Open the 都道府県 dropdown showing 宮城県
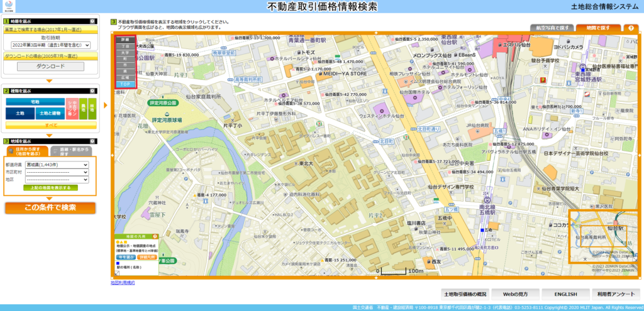The image size is (644, 311). pos(57,165)
